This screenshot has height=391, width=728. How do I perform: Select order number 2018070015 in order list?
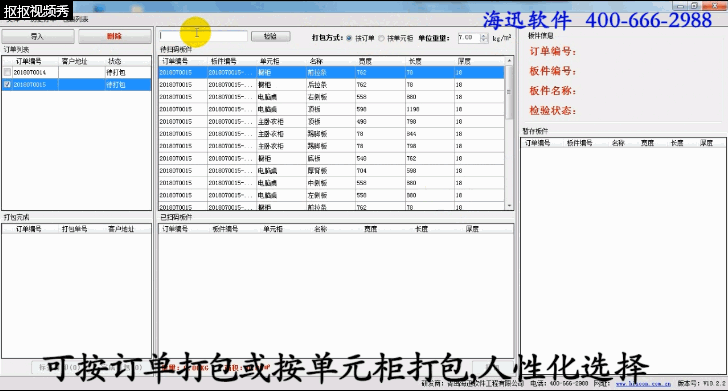click(30, 85)
